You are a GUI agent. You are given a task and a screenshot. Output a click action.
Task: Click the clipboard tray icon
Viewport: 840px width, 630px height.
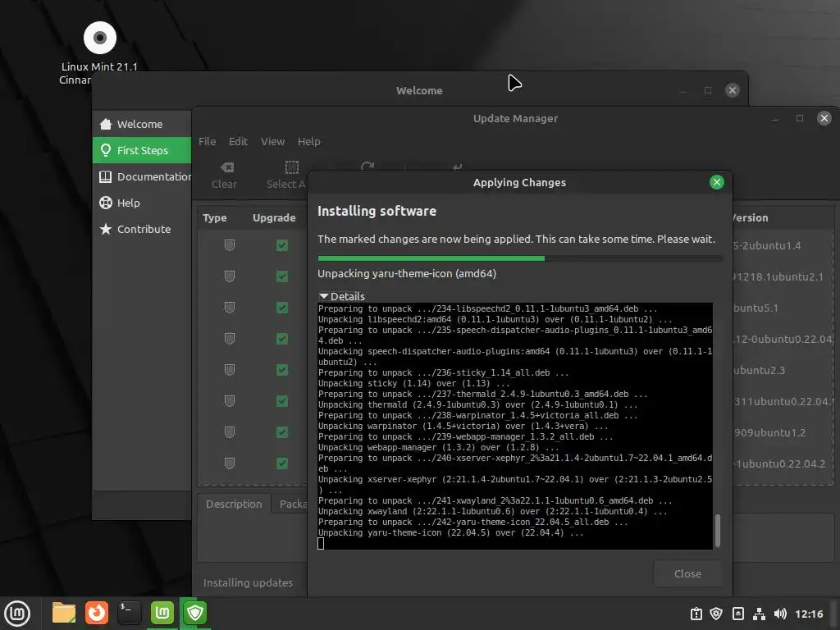point(696,614)
